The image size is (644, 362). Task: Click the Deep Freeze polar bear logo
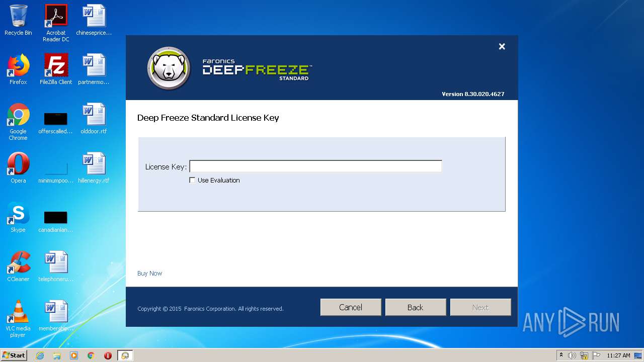coord(169,68)
